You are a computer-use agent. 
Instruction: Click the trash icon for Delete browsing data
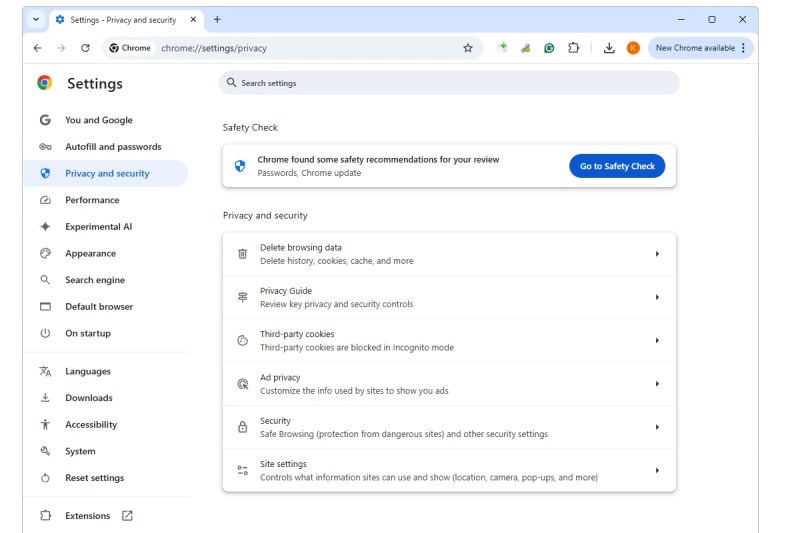[x=243, y=253]
